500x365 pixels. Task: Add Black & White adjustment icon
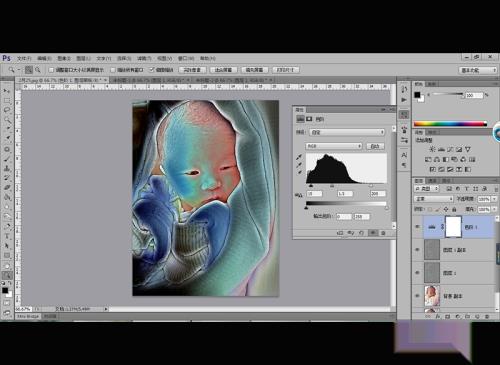[x=446, y=159]
